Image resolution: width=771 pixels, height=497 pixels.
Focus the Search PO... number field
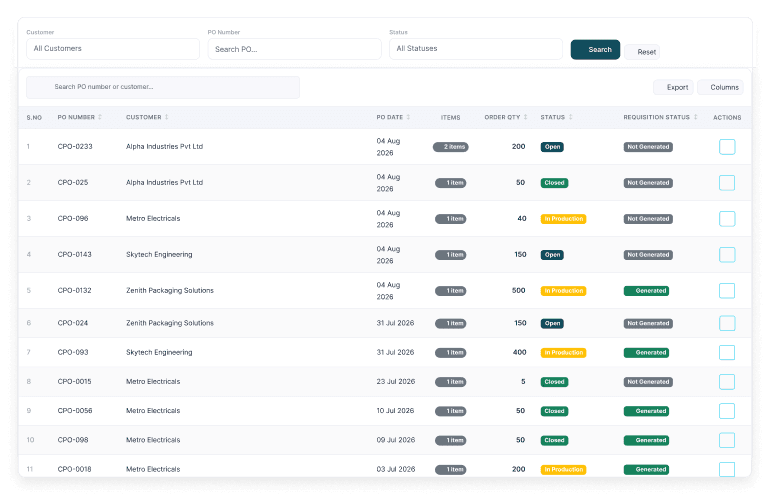(295, 49)
